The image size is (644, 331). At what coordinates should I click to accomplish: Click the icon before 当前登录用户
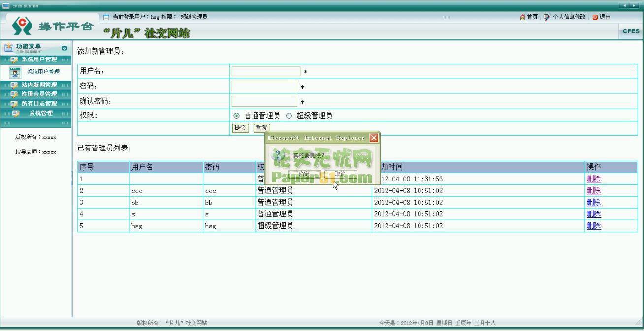107,17
